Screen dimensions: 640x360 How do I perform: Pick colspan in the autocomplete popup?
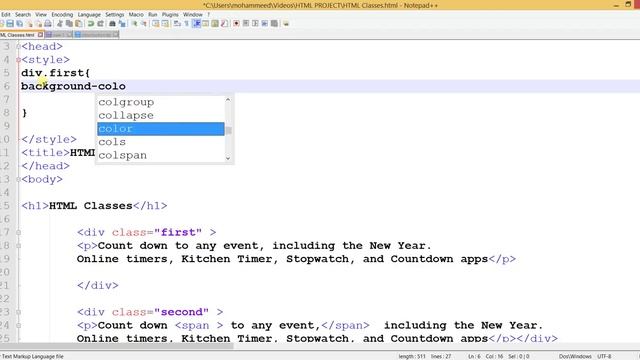(x=161, y=155)
